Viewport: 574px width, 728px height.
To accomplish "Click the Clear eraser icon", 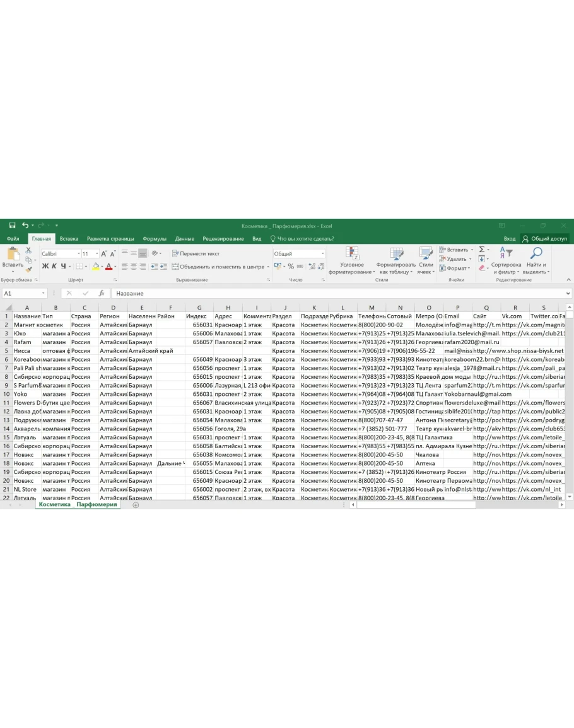I will click(482, 269).
